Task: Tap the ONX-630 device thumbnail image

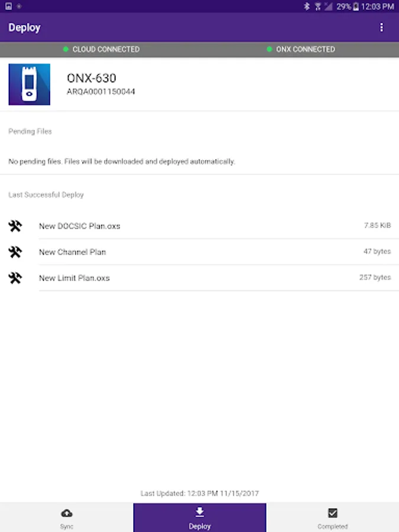Action: [29, 85]
